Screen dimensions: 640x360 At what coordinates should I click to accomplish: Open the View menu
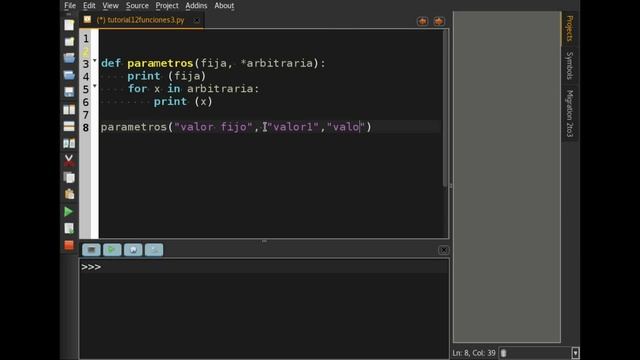[x=110, y=6]
